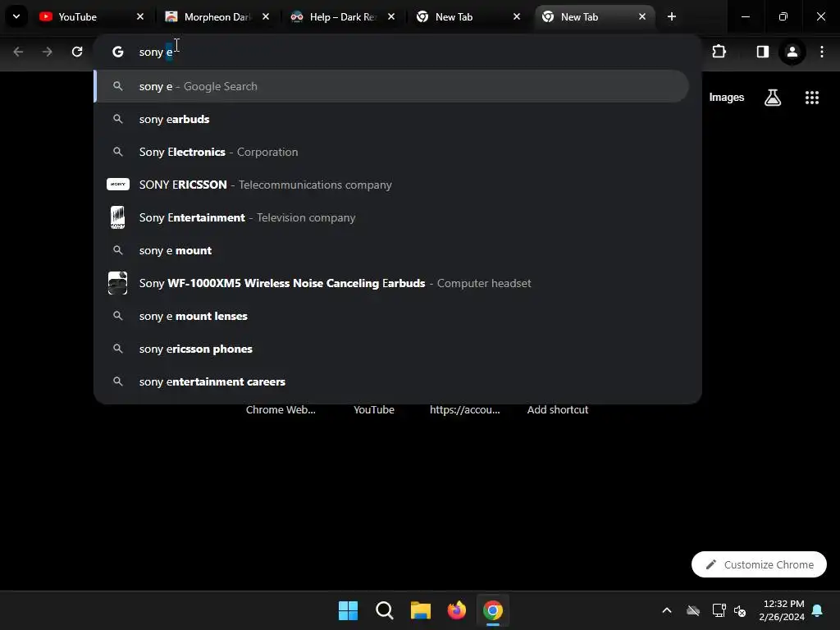Image resolution: width=840 pixels, height=630 pixels.
Task: Select 'sony ericsson phones' suggestion
Action: click(x=391, y=349)
